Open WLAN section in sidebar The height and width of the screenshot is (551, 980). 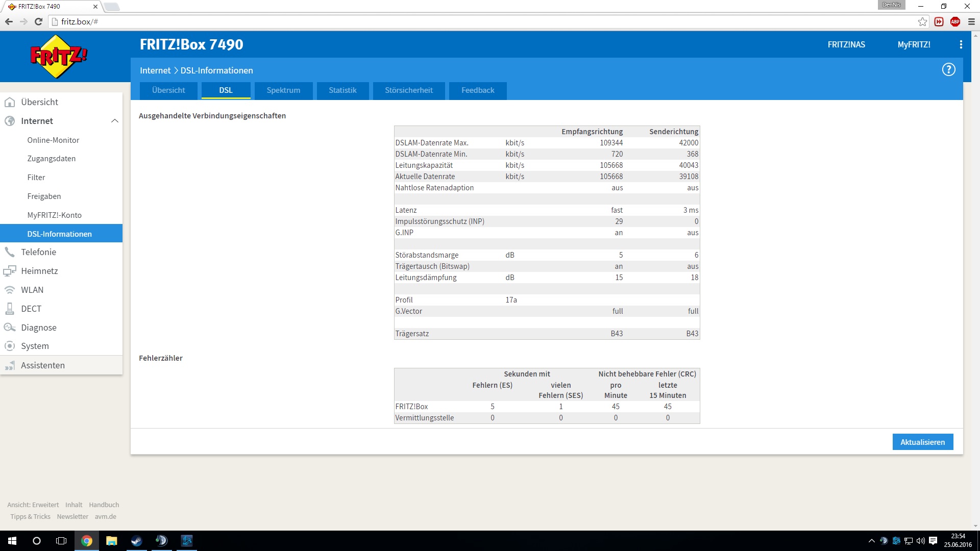pos(32,290)
